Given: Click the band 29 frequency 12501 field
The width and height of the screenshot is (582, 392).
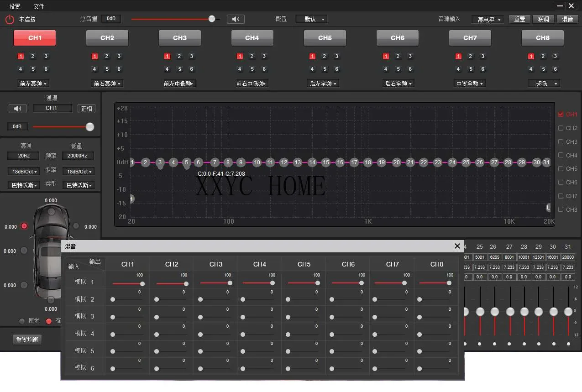Looking at the screenshot, I should tap(539, 257).
